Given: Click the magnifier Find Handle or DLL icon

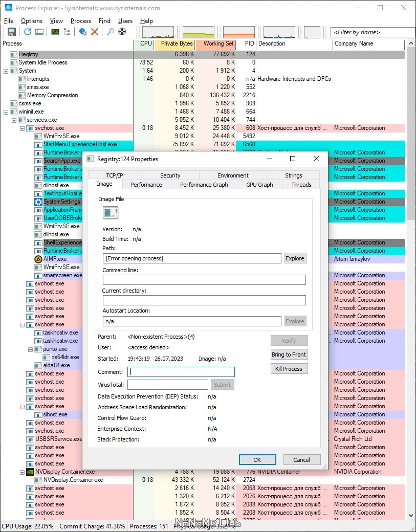Looking at the screenshot, I should [111, 32].
